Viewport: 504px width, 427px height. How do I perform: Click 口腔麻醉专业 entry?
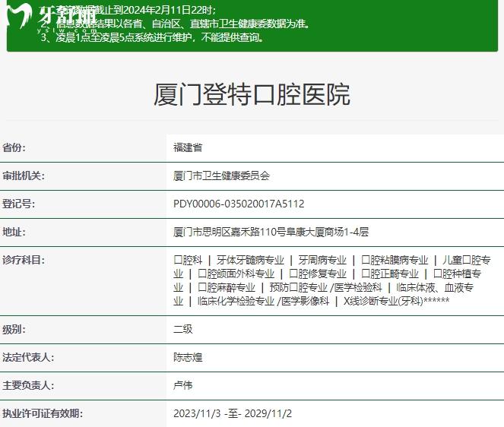[x=227, y=287]
